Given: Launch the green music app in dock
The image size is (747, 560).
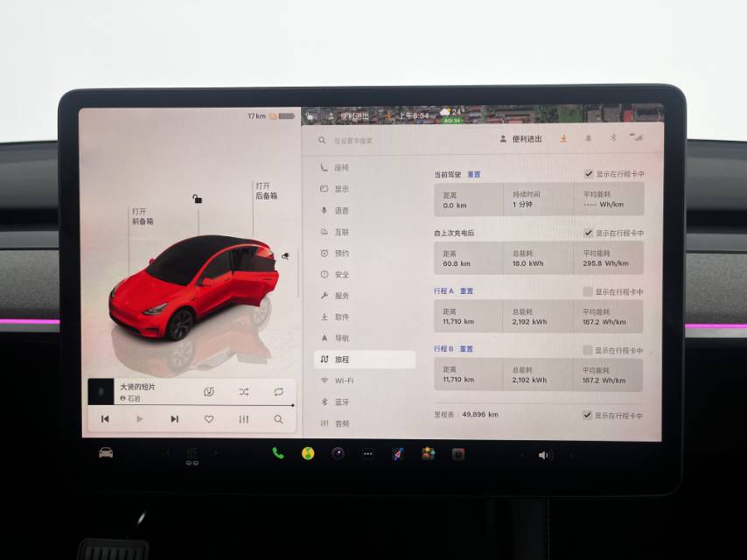Looking at the screenshot, I should pyautogui.click(x=308, y=453).
